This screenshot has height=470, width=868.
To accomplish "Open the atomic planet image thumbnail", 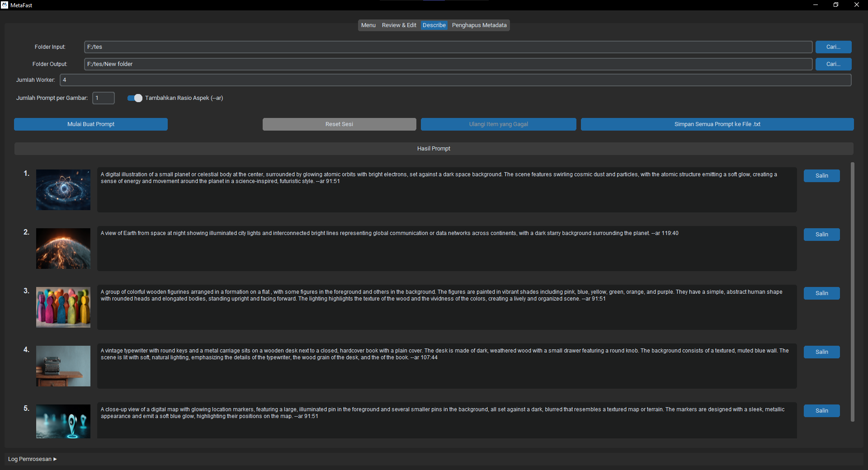I will (x=63, y=190).
